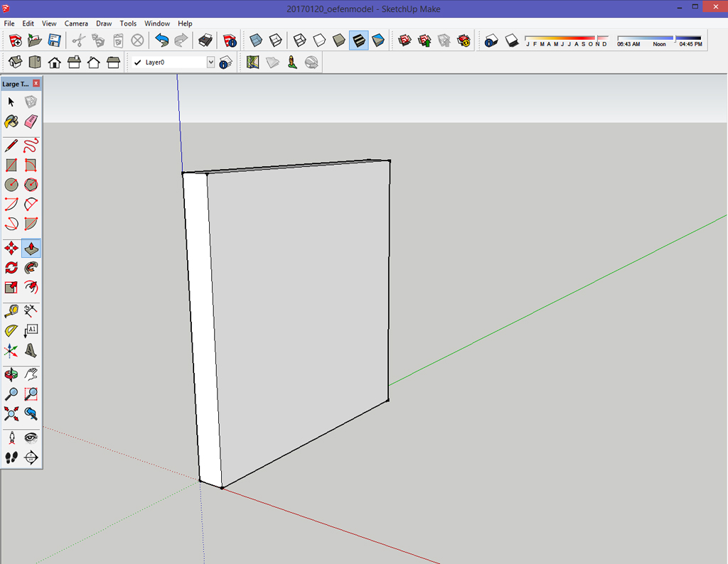Select the Line pencil tool
The height and width of the screenshot is (564, 728).
(11, 146)
